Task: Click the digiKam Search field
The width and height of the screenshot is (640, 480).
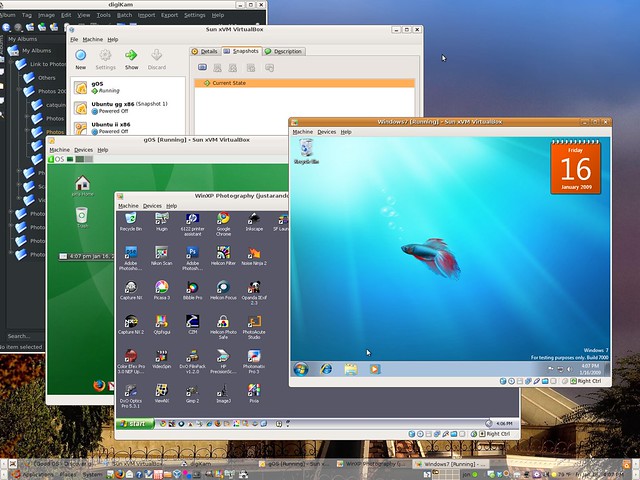Action: (x=24, y=336)
